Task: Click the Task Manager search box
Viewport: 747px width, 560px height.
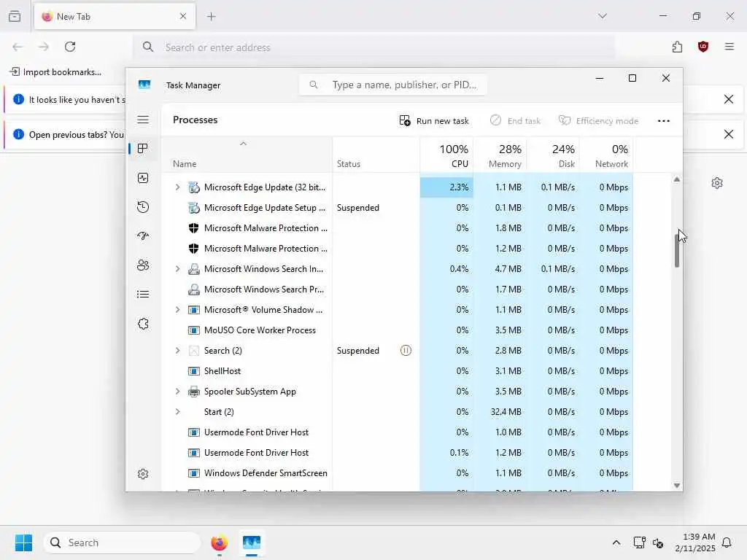Action: coord(392,85)
